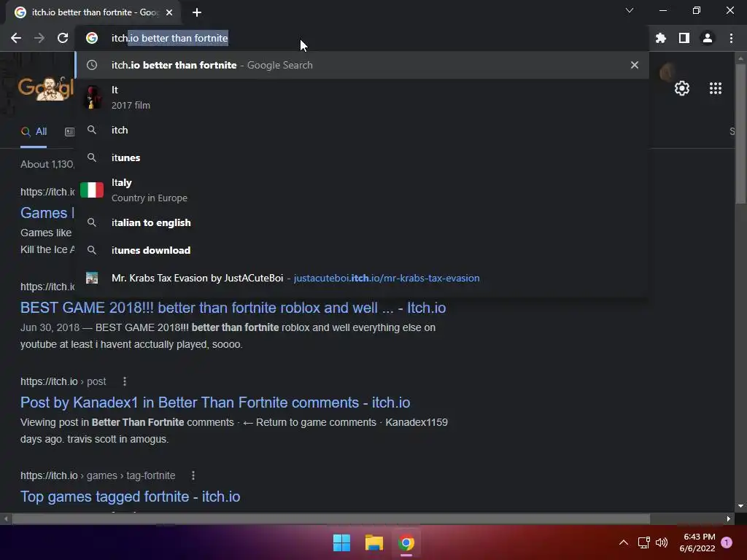Open the tab search chevron
747x560 pixels.
tap(630, 10)
